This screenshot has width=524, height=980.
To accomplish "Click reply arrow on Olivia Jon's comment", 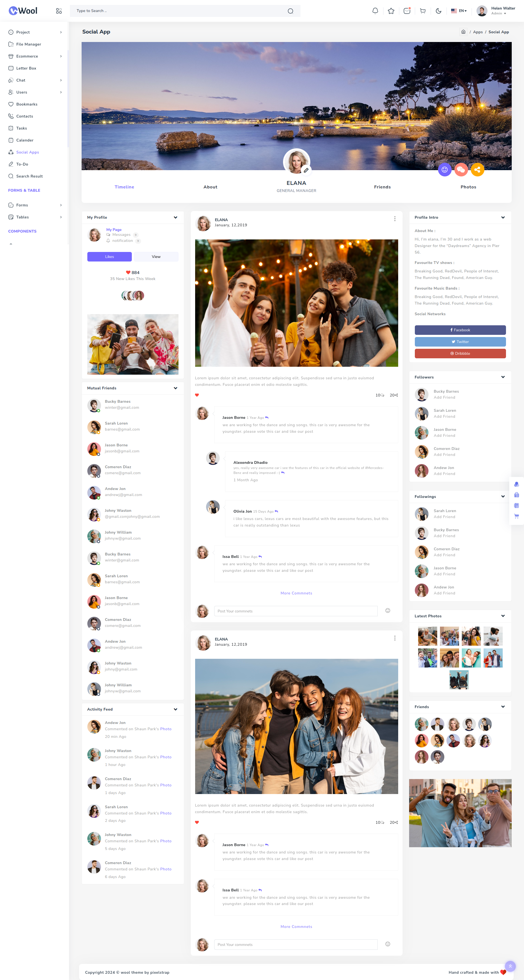I will click(276, 511).
